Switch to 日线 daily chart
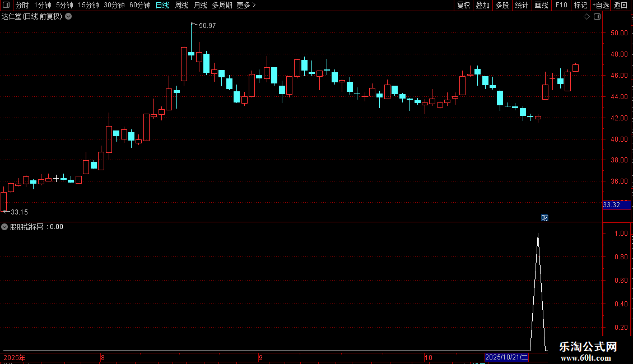 (x=162, y=5)
